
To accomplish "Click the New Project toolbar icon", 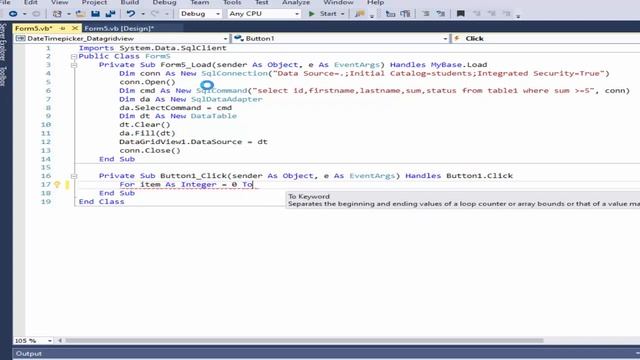I will tap(57, 14).
